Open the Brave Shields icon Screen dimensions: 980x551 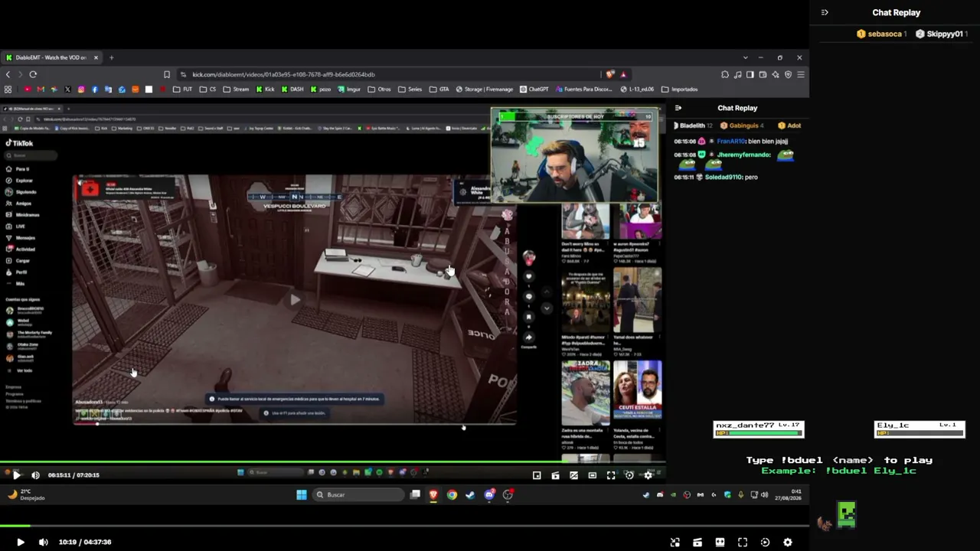(x=610, y=74)
